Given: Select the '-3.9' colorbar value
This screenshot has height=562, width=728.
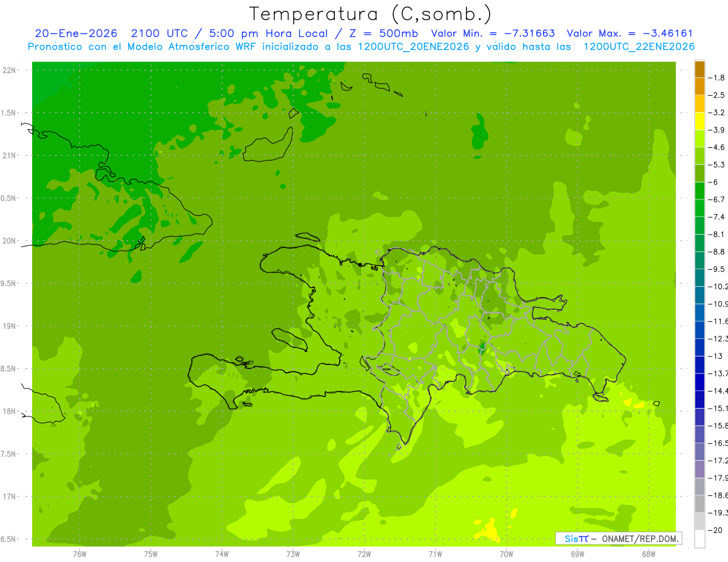Looking at the screenshot, I should [716, 130].
